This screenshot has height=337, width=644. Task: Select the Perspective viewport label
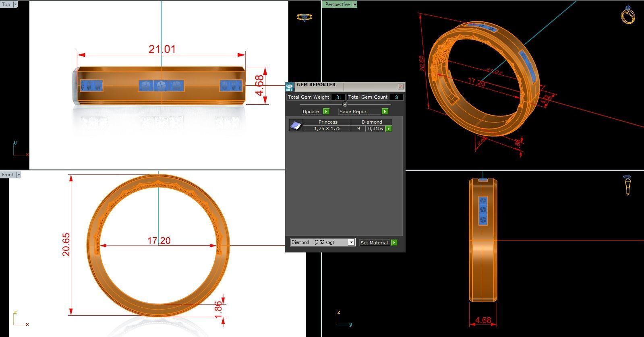pyautogui.click(x=337, y=4)
